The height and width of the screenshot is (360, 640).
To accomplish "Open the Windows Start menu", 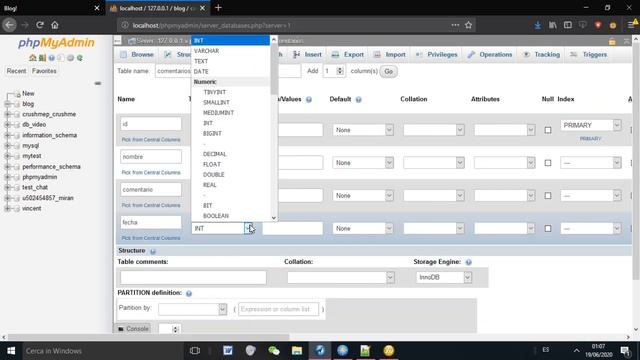I will pyautogui.click(x=11, y=351).
